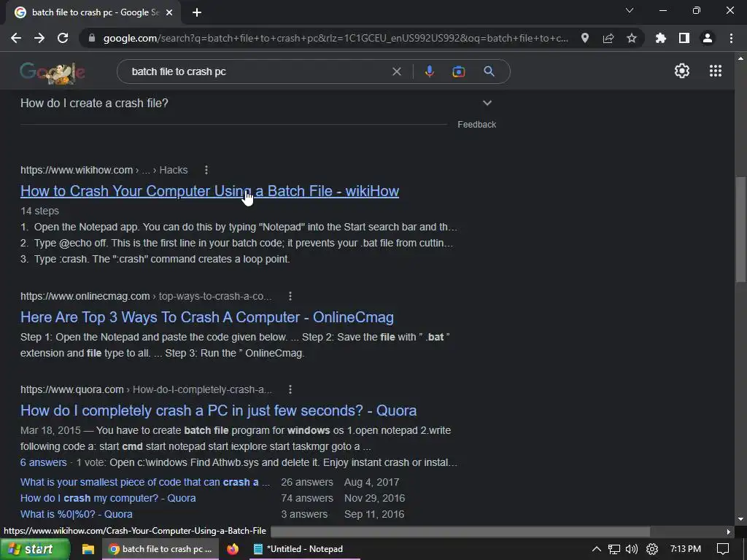Open the Chrome three-dot menu
This screenshot has width=747, height=560.
731,38
